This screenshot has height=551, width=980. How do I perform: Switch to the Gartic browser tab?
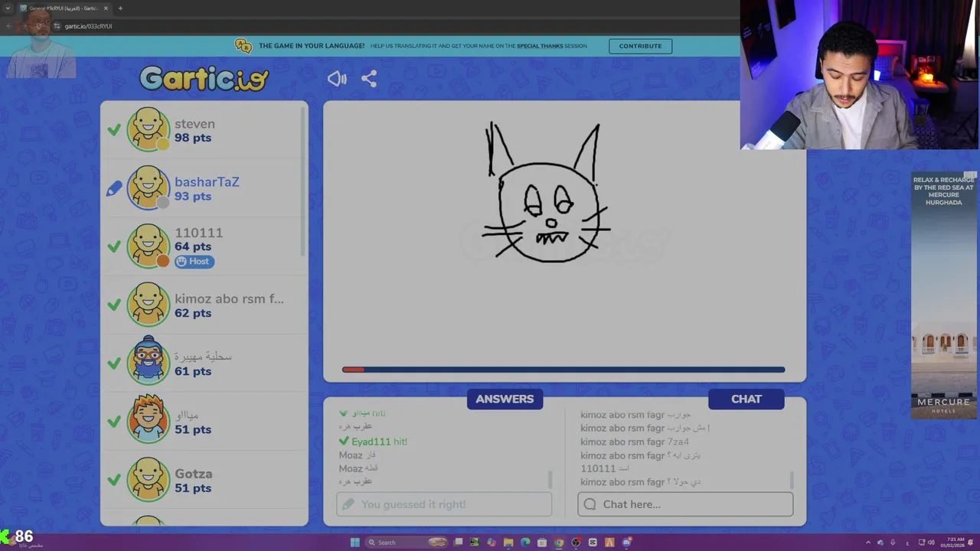point(63,8)
